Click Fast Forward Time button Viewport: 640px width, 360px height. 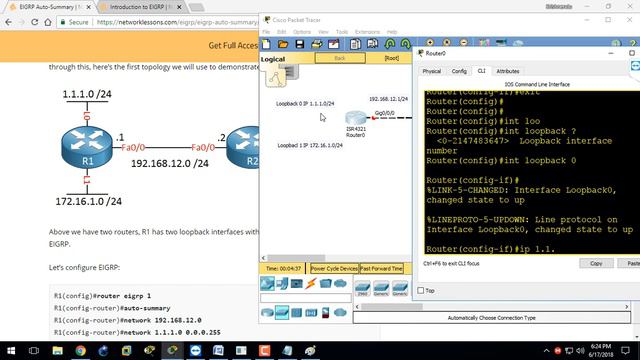tap(381, 269)
